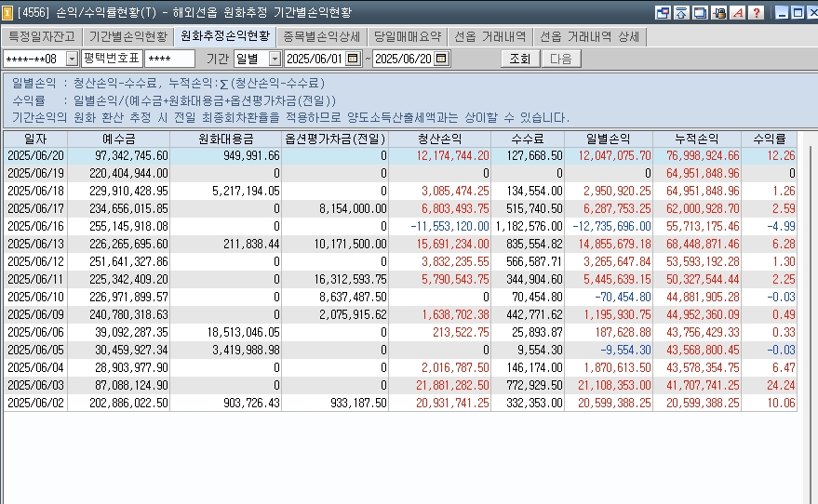Screen dimensions: 818x504
Task: Click the yellow window icon beside [4556]
Action: click(7, 12)
